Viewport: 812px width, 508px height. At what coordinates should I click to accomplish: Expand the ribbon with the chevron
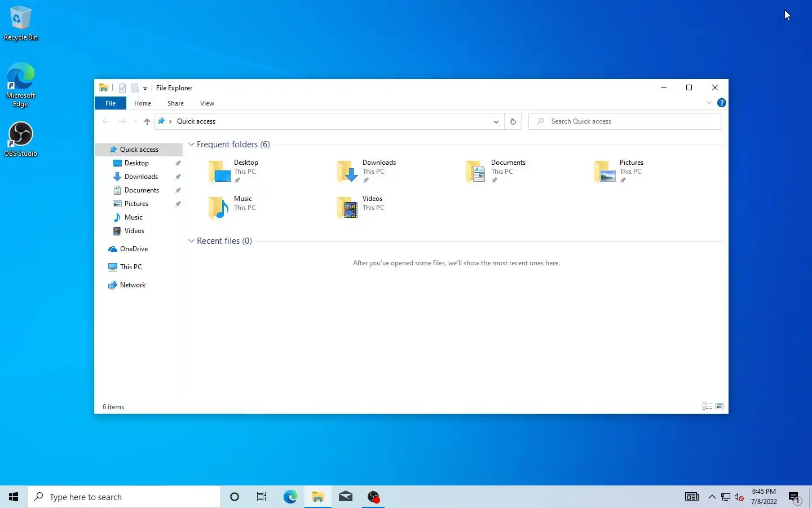pyautogui.click(x=709, y=103)
